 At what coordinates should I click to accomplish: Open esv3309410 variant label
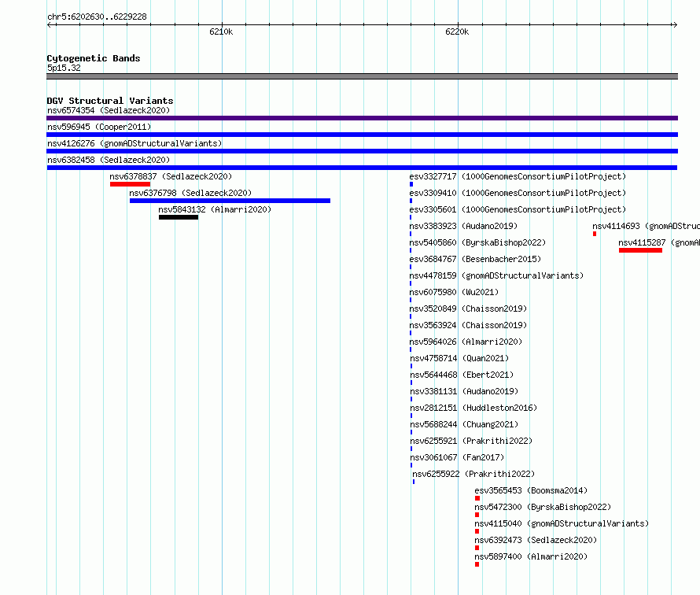click(x=518, y=193)
